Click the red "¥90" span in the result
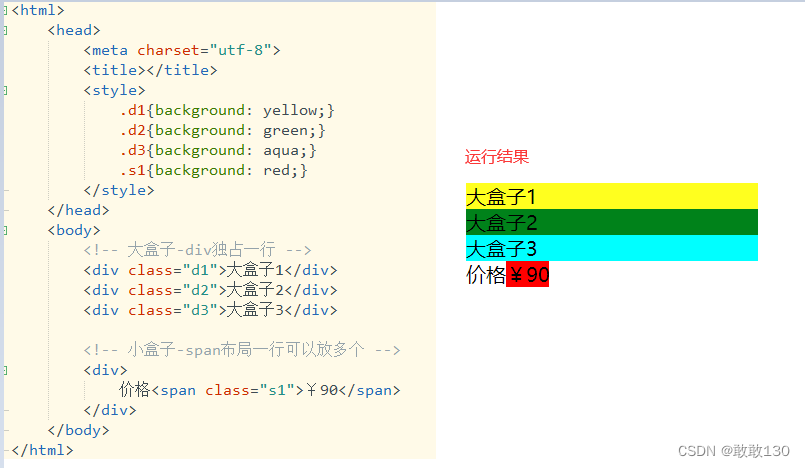 pyautogui.click(x=527, y=275)
